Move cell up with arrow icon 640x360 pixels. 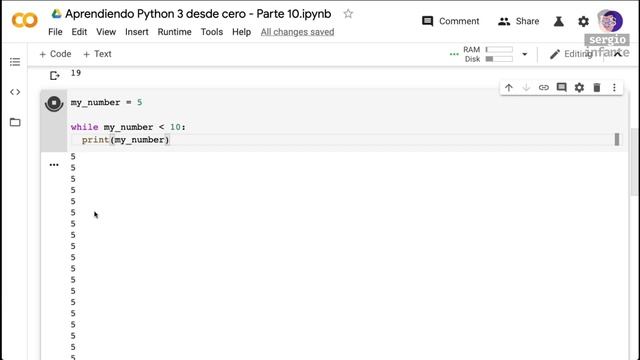tap(509, 87)
